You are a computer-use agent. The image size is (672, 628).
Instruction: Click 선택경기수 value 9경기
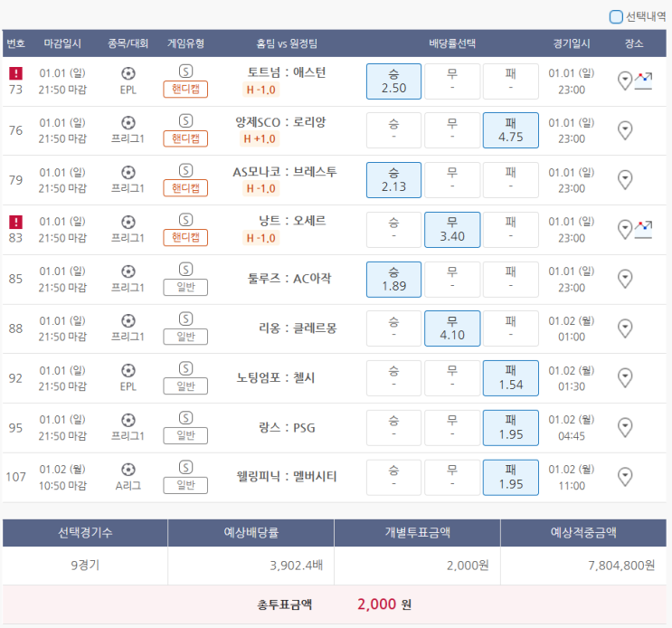point(85,566)
